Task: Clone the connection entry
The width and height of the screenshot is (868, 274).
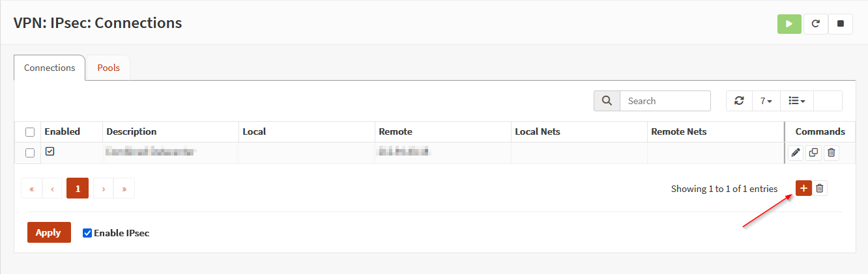Action: pos(813,153)
